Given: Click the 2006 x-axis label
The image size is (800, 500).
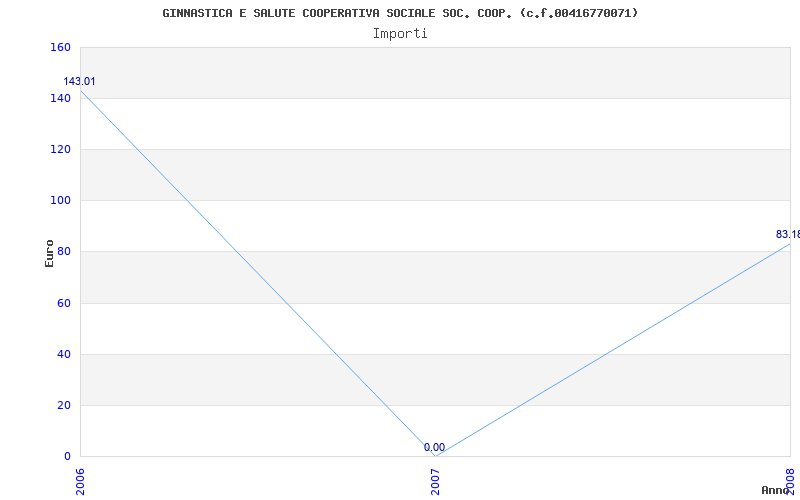Looking at the screenshot, I should coord(80,482).
